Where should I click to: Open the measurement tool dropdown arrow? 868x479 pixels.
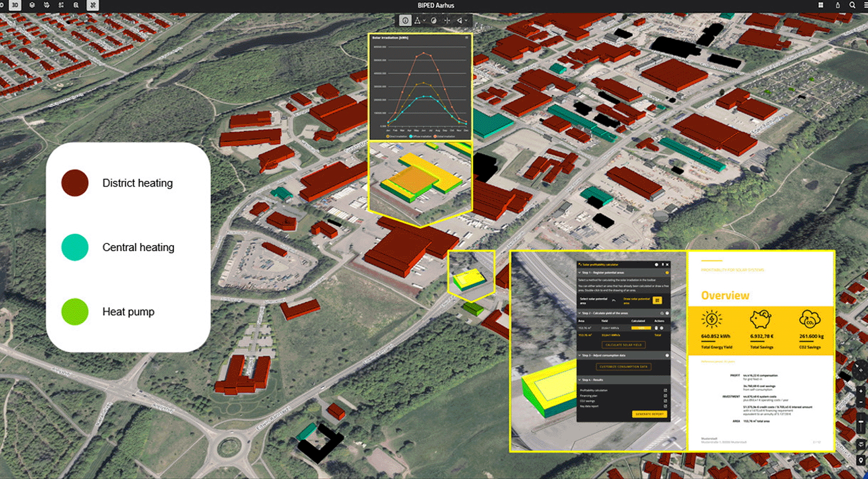point(425,21)
